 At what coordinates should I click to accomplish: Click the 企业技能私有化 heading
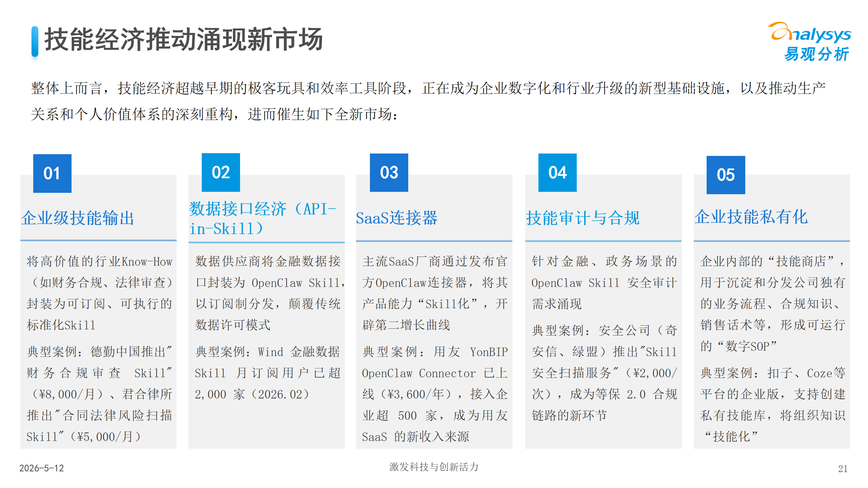[751, 217]
